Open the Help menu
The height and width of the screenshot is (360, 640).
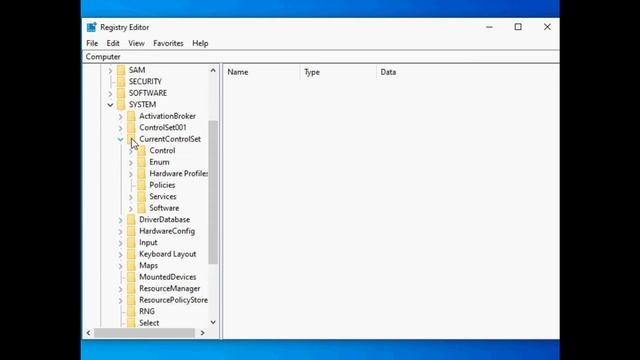point(200,43)
